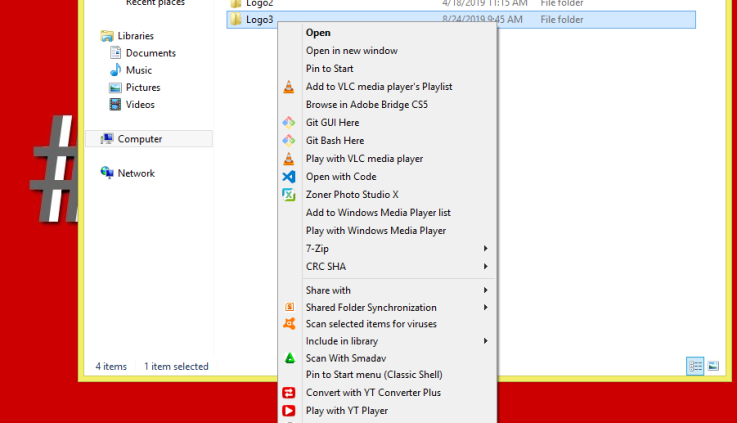Open the Pictures library in sidebar
737x423 pixels.
click(142, 88)
